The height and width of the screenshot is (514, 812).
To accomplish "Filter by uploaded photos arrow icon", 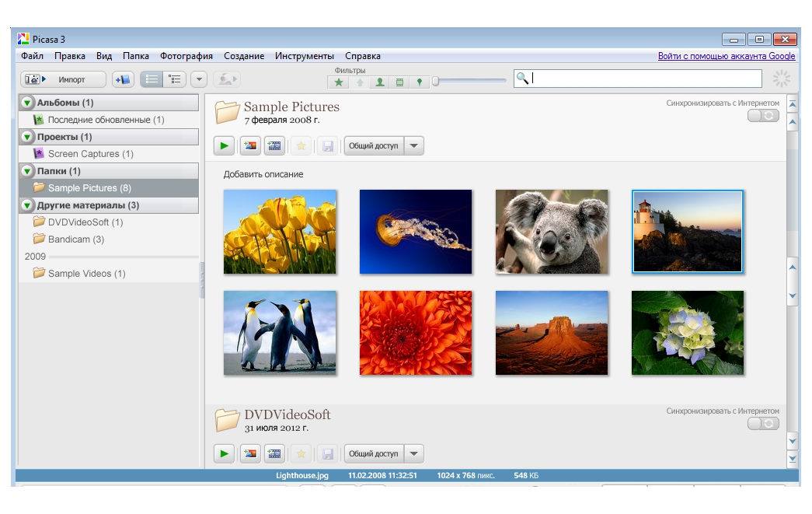I will point(360,82).
